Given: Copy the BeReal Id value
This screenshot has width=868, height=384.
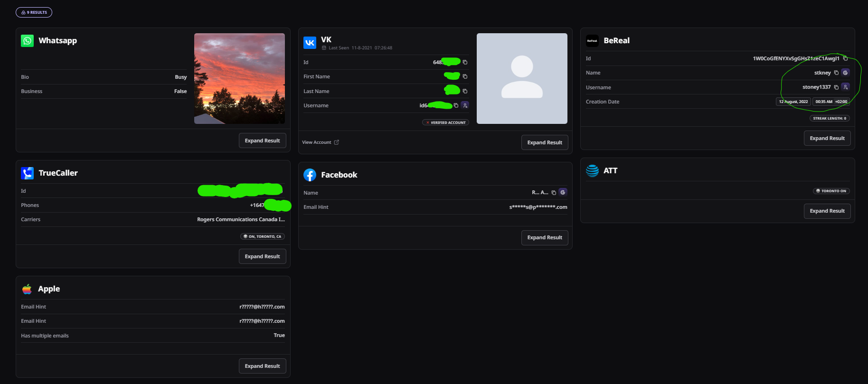Looking at the screenshot, I should [845, 58].
